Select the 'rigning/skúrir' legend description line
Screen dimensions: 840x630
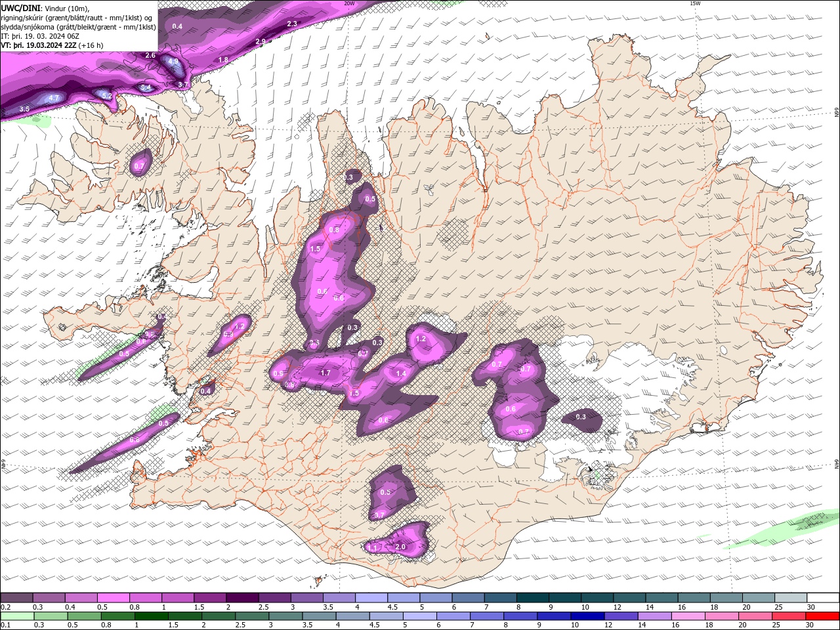coord(77,17)
